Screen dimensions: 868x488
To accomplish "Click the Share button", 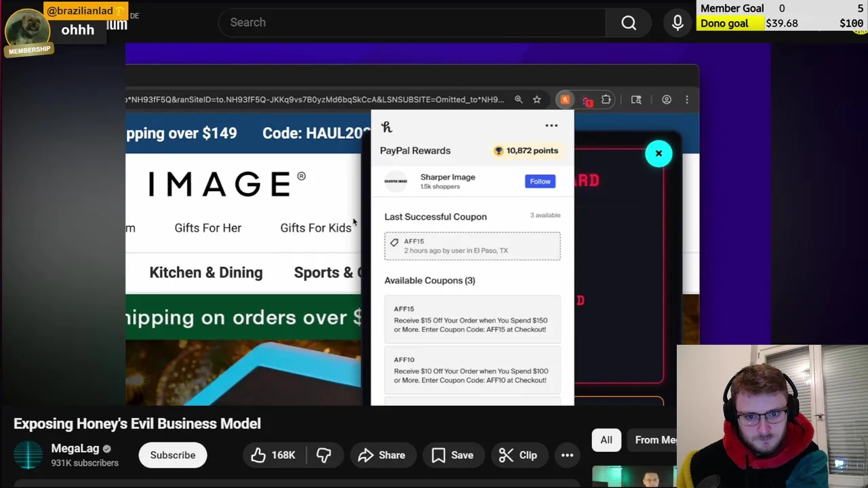I will coord(382,455).
